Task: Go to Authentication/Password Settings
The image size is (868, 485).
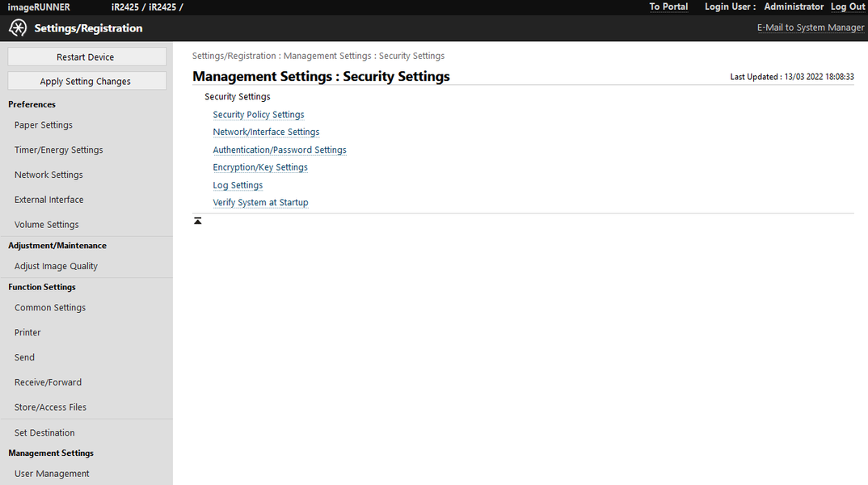Action: pos(280,150)
